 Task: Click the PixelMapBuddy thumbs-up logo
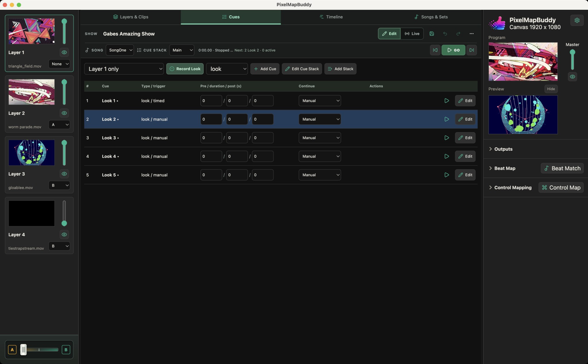pos(497,23)
